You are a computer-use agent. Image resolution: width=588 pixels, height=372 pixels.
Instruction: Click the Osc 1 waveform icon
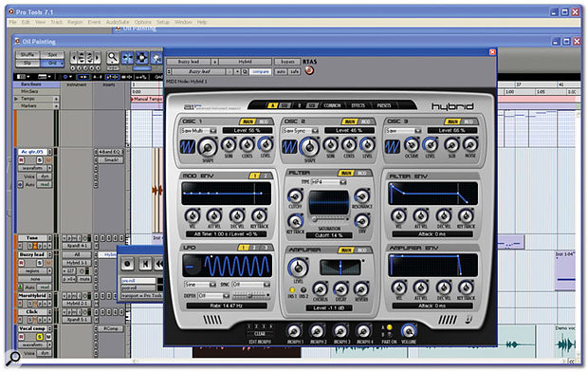tap(188, 146)
